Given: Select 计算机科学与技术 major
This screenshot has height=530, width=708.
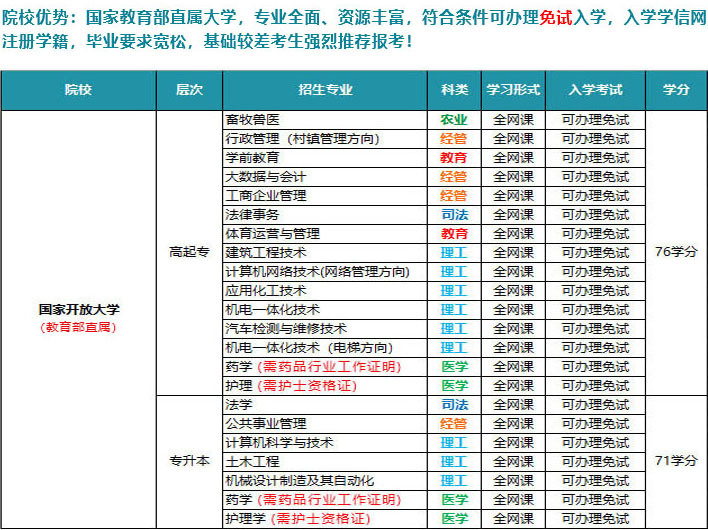Looking at the screenshot, I should 279,442.
